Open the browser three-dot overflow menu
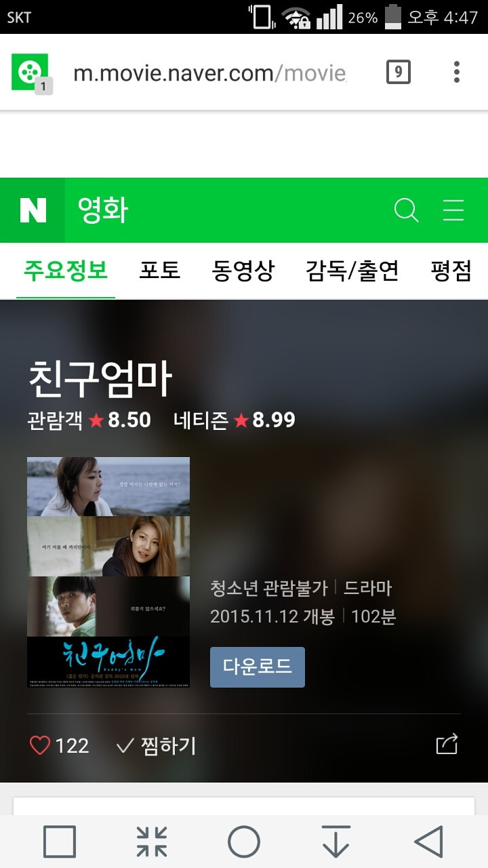This screenshot has width=488, height=868. tap(456, 71)
